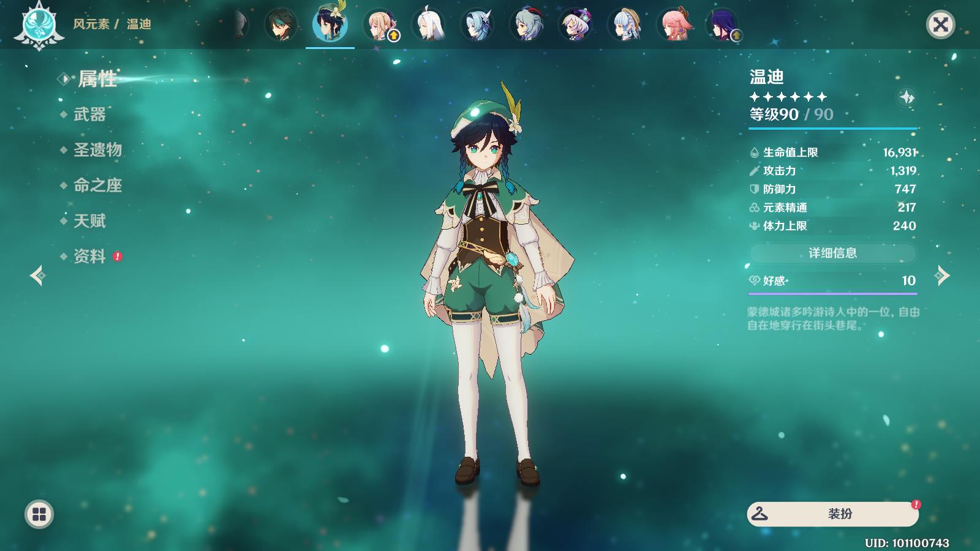This screenshot has width=980, height=551.
Task: Click the 元素精通 elemental mastery row
Action: point(833,208)
